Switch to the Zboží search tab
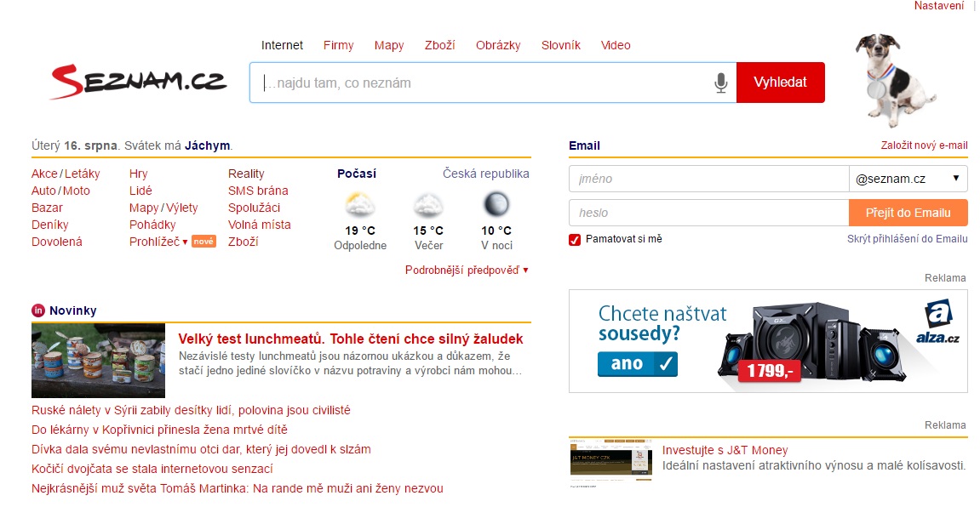Image resolution: width=980 pixels, height=507 pixels. pos(439,45)
